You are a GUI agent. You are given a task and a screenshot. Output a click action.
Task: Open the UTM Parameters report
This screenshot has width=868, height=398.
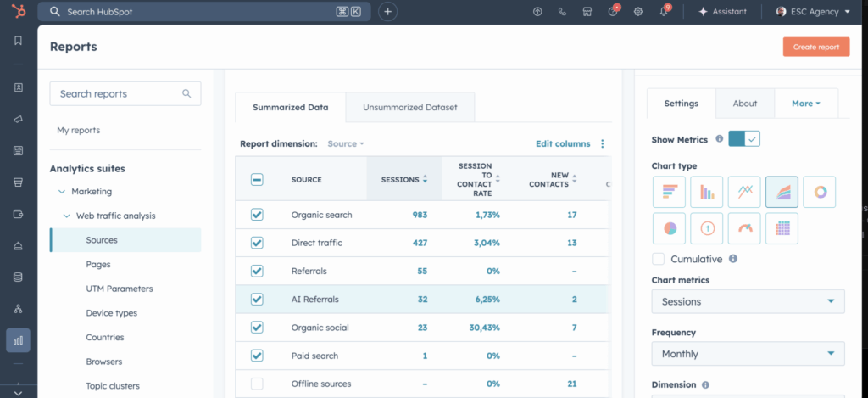pyautogui.click(x=120, y=289)
